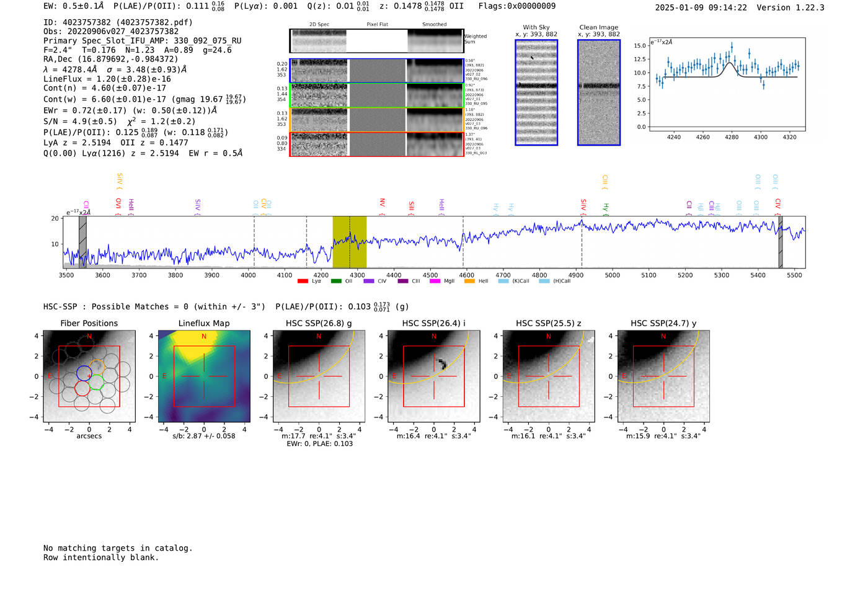Click the red NV line label above the spectrum

382,206
